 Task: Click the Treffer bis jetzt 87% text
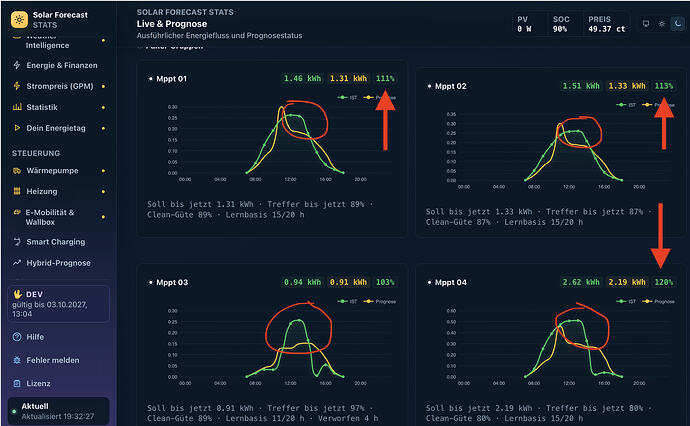(594, 212)
